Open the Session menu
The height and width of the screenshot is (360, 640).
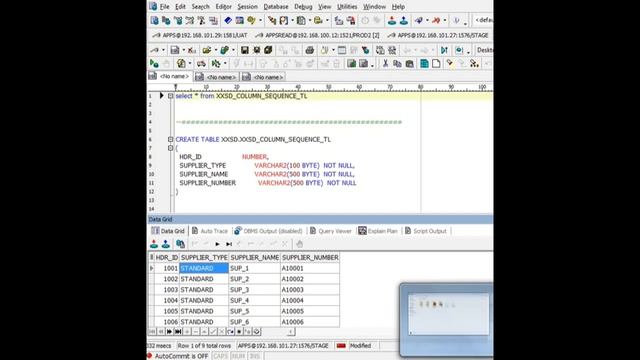tap(247, 7)
